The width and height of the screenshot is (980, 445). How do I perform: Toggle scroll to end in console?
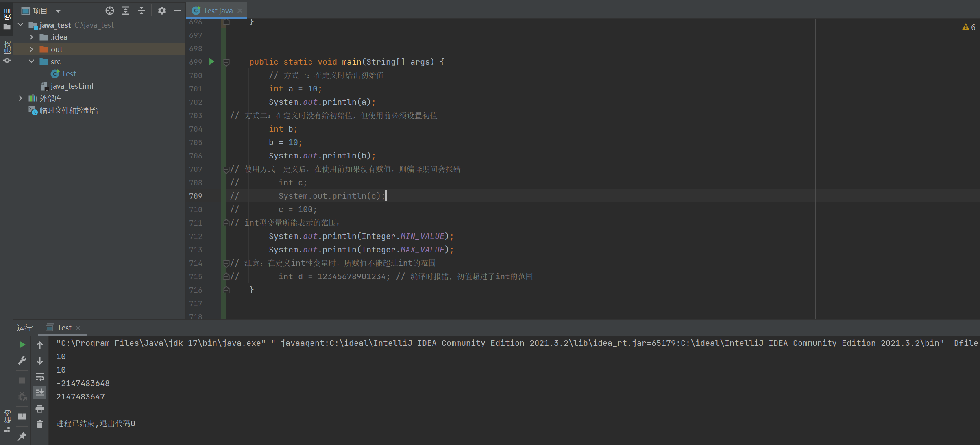pos(40,393)
